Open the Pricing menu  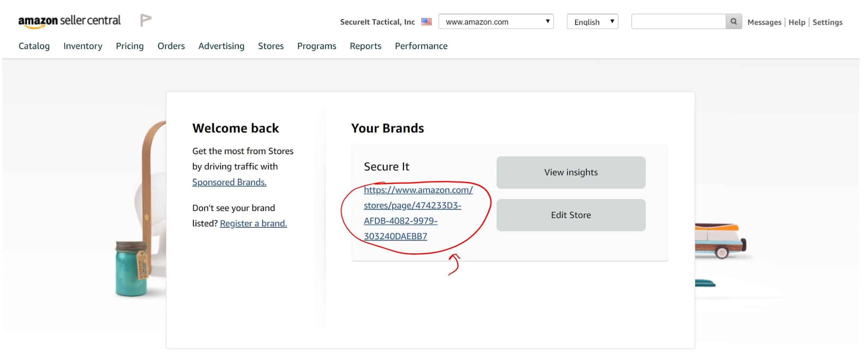[x=130, y=46]
